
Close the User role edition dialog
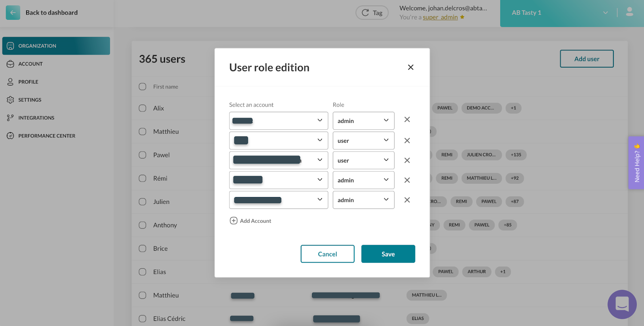coord(410,67)
